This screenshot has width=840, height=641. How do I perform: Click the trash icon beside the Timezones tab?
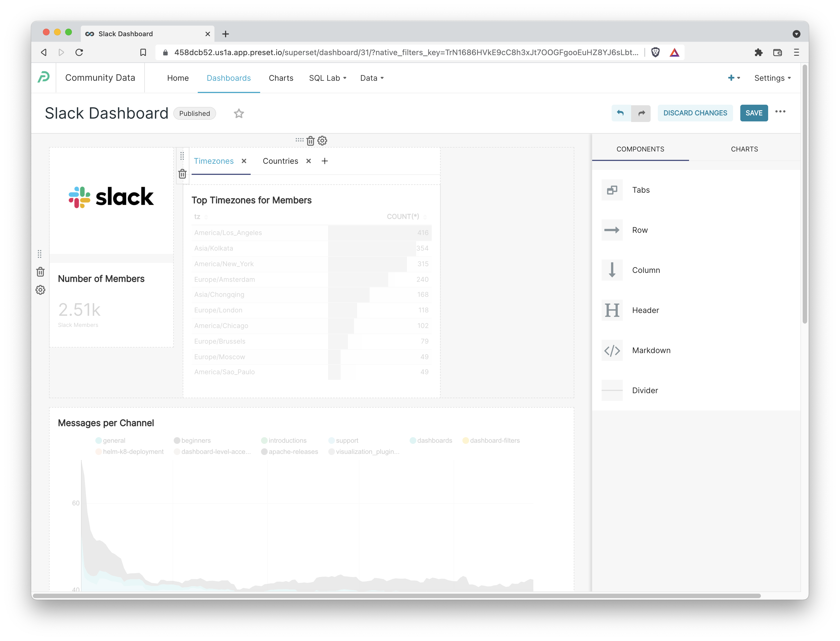(x=182, y=174)
